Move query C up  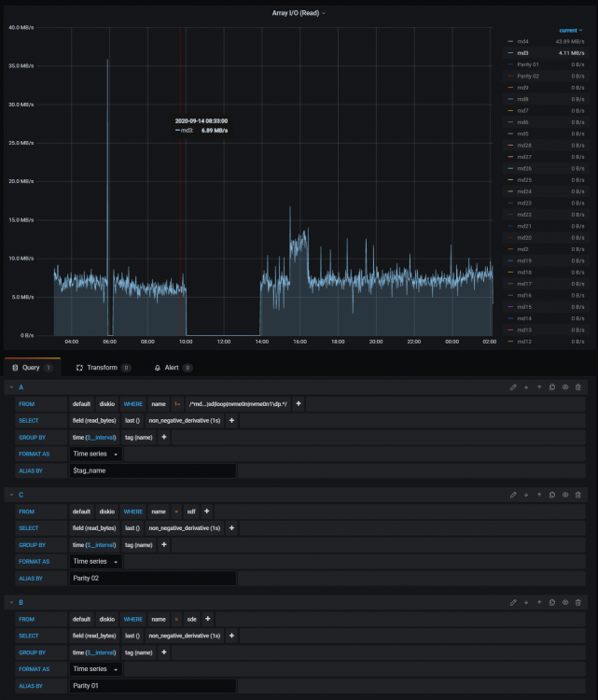pos(539,495)
